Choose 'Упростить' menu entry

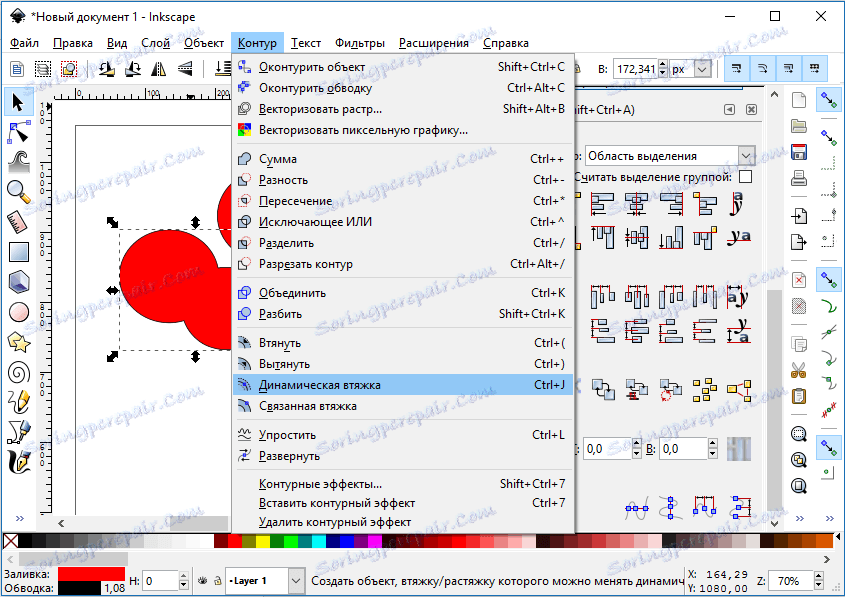403,435
